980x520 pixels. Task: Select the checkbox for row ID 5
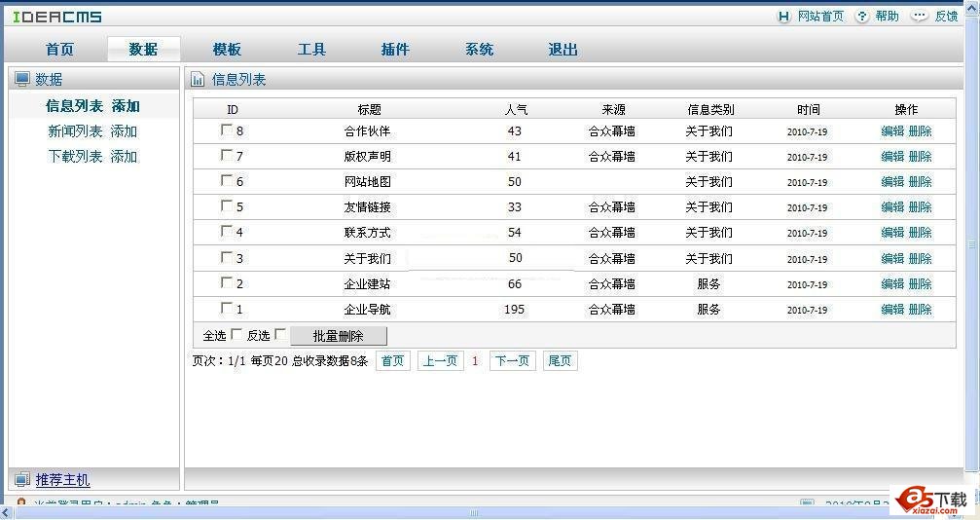pyautogui.click(x=227, y=205)
